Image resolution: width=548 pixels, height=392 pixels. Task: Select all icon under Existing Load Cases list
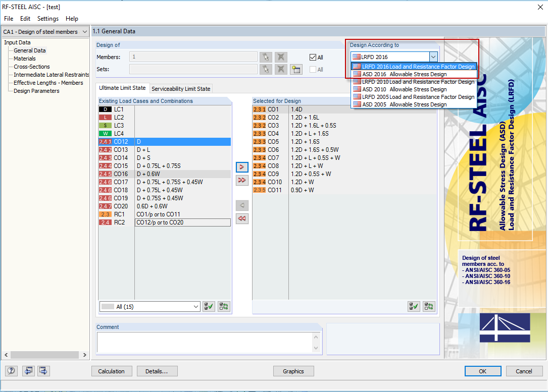[x=209, y=306]
